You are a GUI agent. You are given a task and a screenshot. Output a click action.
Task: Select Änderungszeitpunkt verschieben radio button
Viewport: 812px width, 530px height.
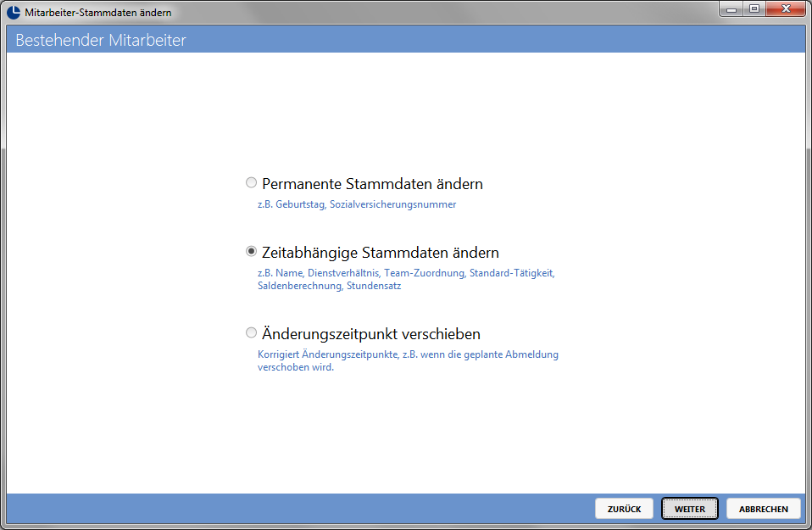(251, 332)
